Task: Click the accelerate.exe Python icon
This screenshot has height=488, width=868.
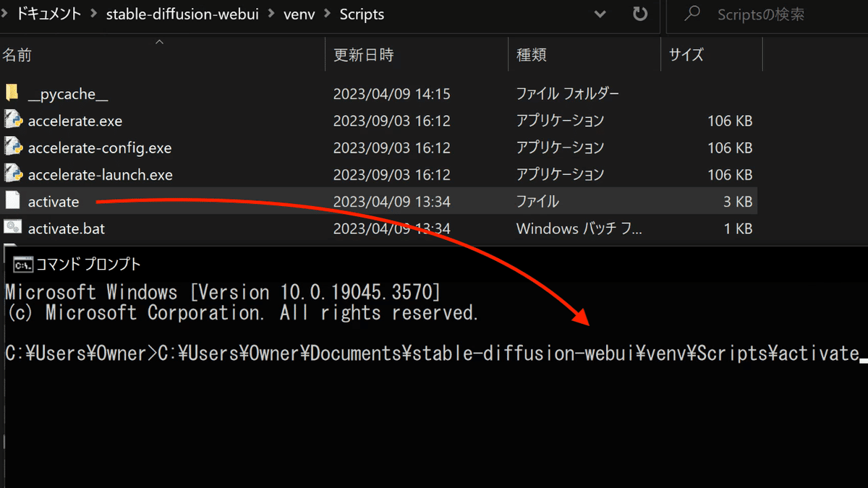Action: pos(12,120)
